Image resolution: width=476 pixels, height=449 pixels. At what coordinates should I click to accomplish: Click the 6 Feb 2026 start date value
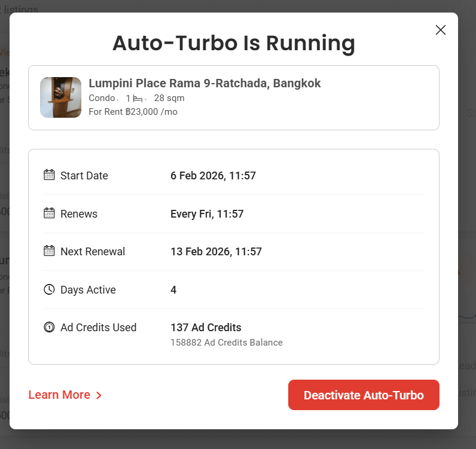(213, 176)
